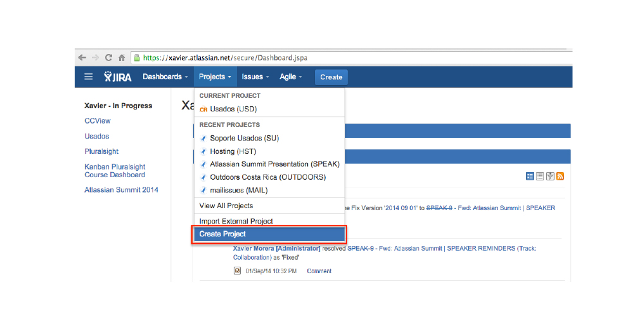Open the Usados dashboard in the left sidebar

pyautogui.click(x=97, y=136)
